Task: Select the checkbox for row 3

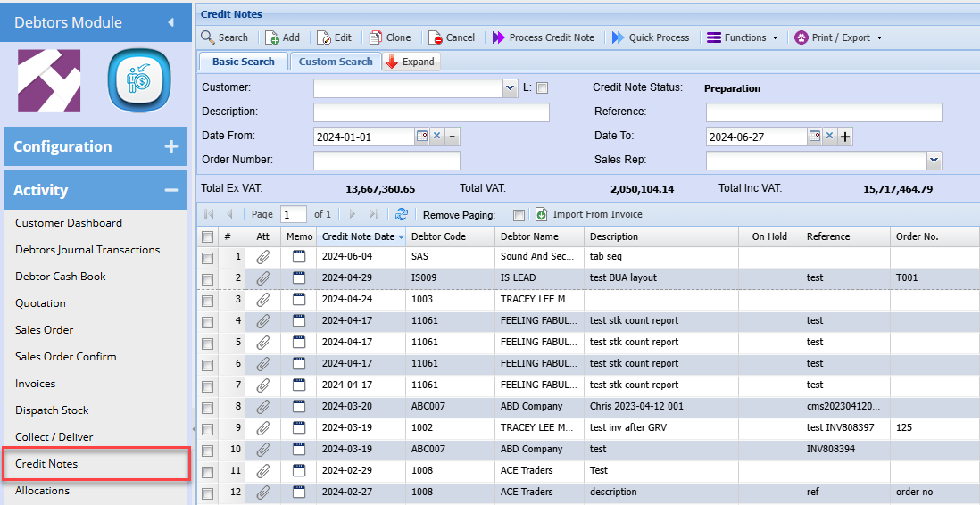Action: point(207,300)
